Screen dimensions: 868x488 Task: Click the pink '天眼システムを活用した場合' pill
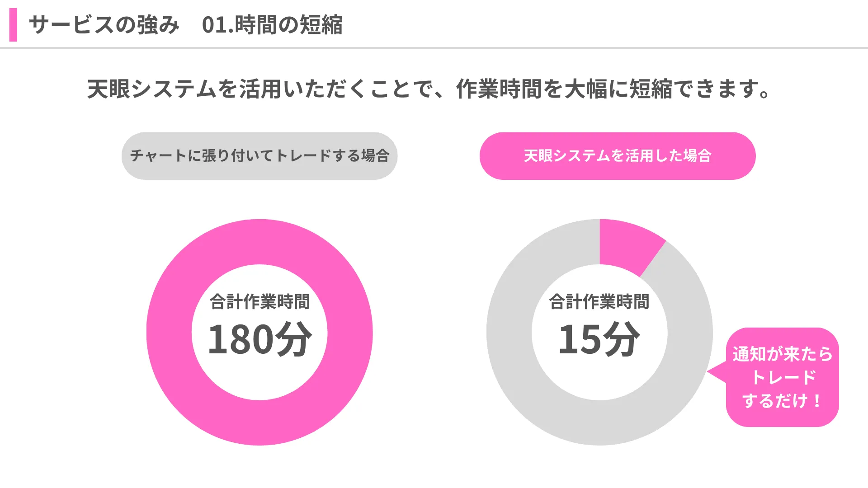click(x=617, y=156)
